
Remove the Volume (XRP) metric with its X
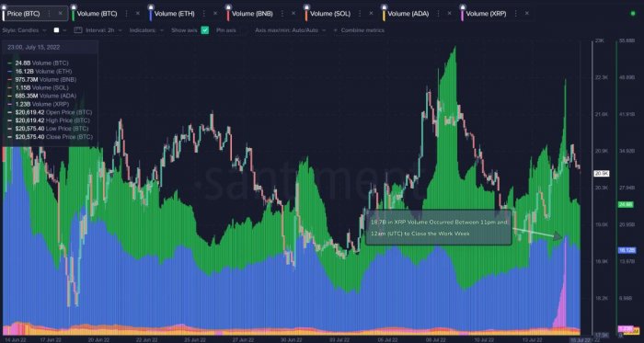526,14
